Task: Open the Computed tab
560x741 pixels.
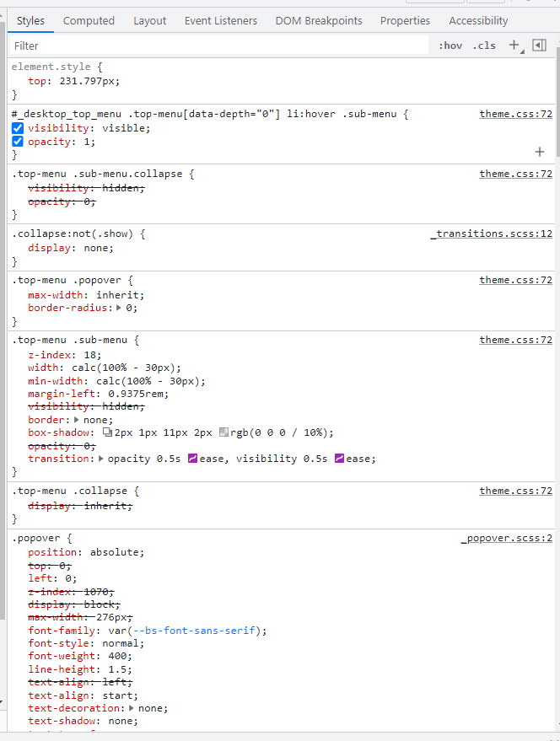Action: coord(89,21)
